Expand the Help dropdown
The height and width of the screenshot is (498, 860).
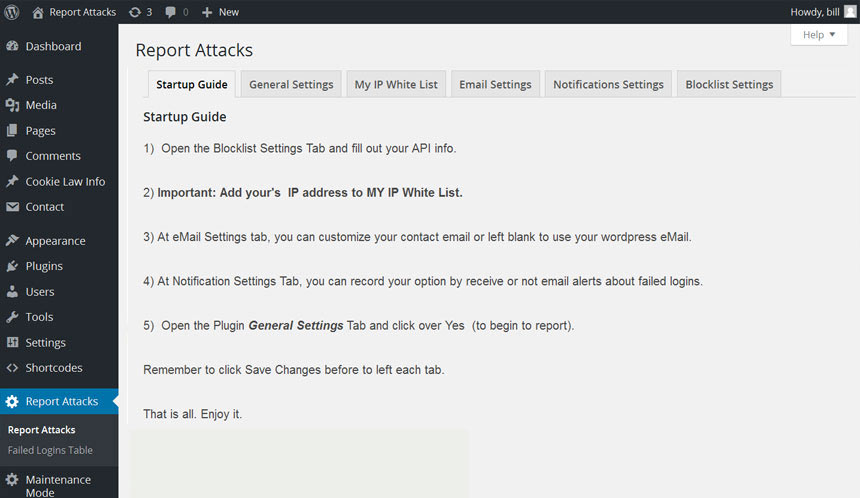tap(818, 35)
